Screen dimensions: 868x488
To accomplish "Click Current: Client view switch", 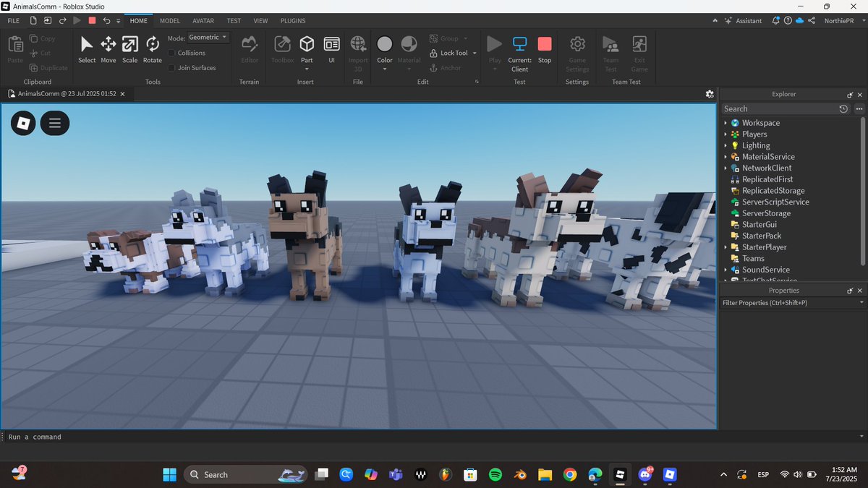I will (x=519, y=54).
